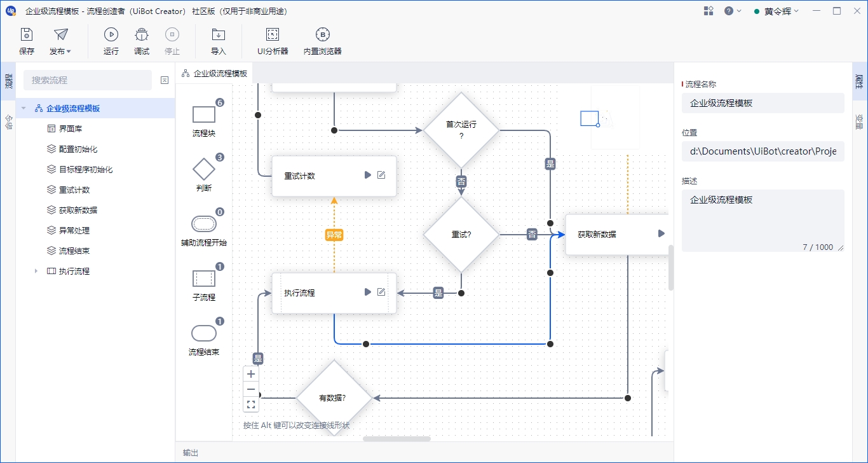Pick the 流程块 block shape

(x=204, y=114)
